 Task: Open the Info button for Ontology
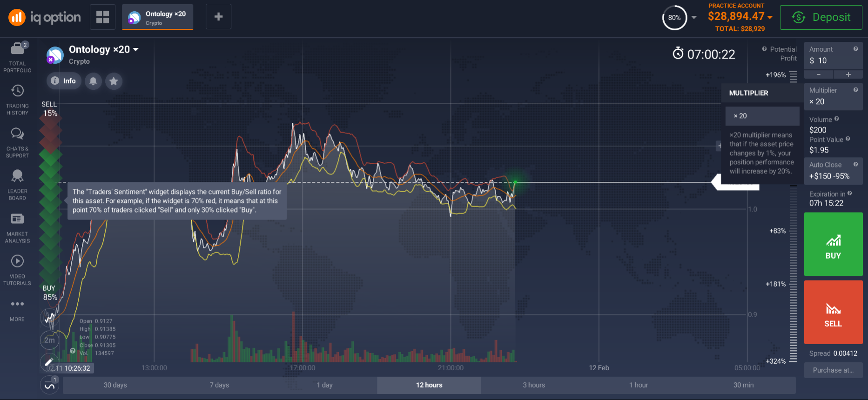click(64, 81)
